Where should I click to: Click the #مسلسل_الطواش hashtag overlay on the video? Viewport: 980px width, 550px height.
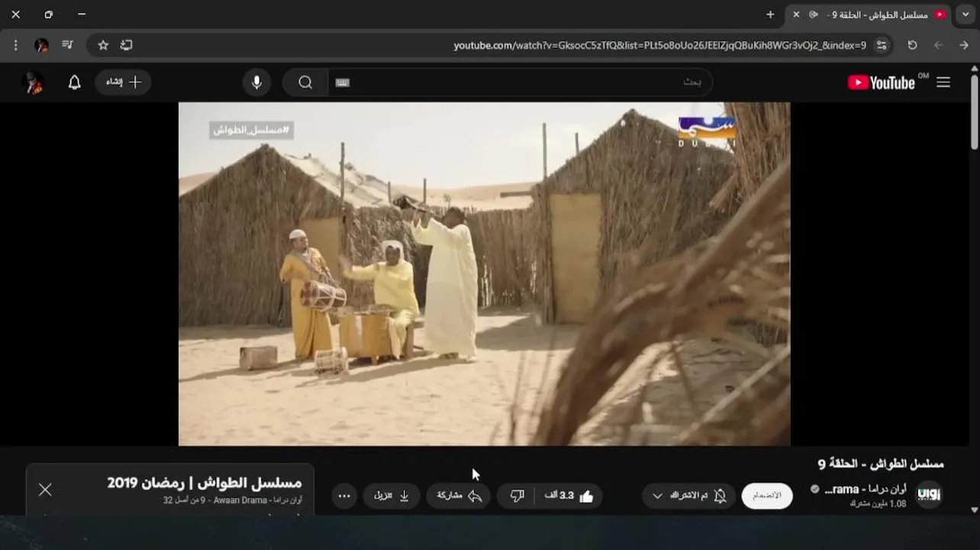point(251,130)
